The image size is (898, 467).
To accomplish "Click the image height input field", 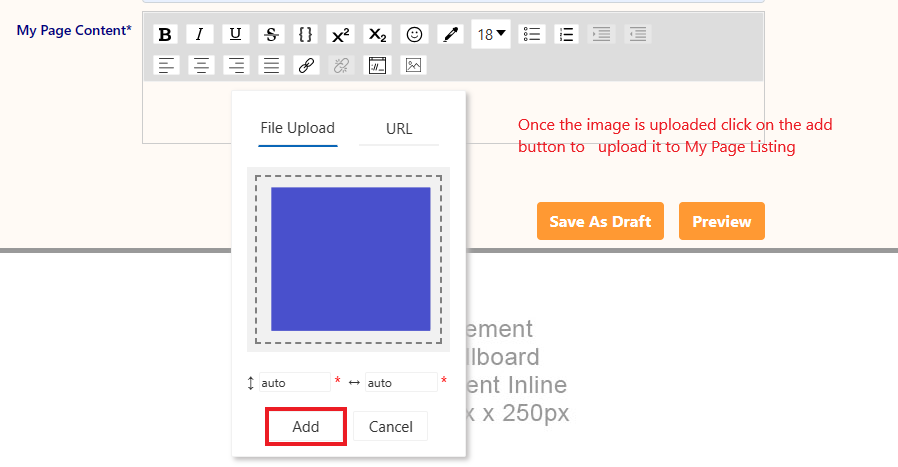I will (294, 382).
